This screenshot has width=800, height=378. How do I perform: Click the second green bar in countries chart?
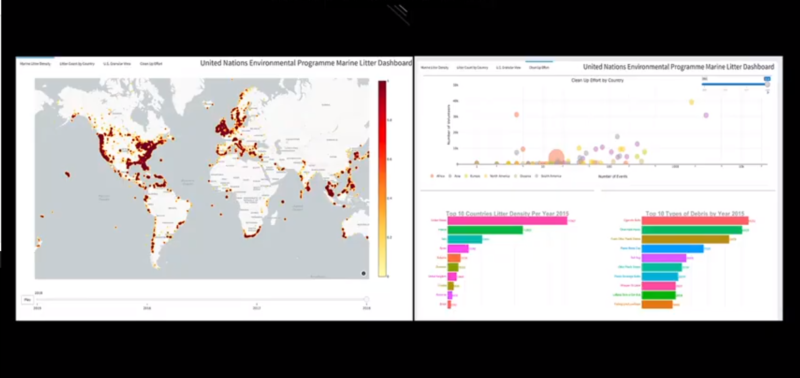pyautogui.click(x=485, y=230)
